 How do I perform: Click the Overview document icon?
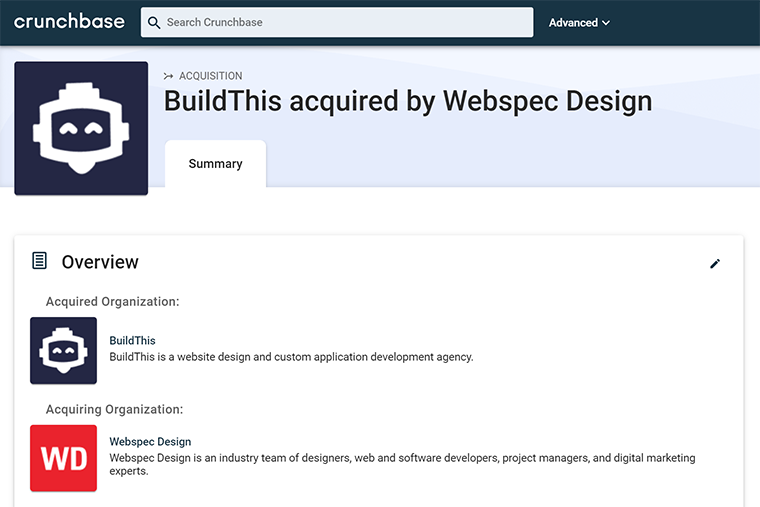click(40, 261)
